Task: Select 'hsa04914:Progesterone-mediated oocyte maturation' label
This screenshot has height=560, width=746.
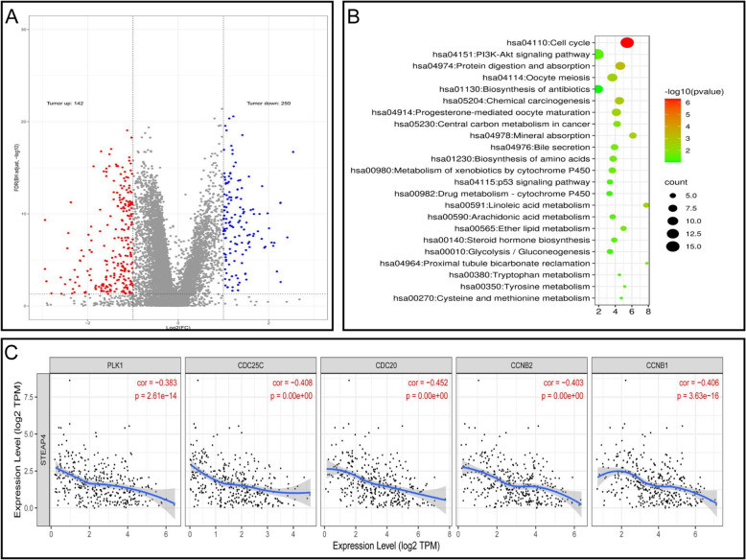Action: [x=481, y=112]
